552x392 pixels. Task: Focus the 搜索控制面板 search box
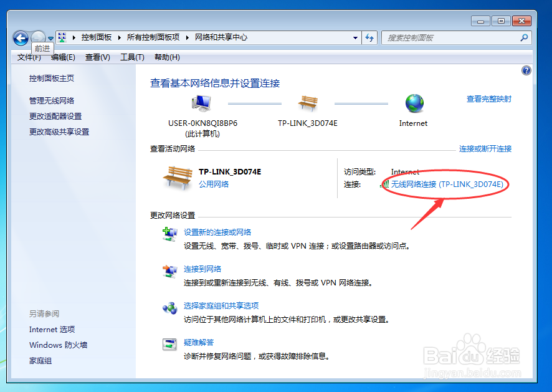pos(456,37)
